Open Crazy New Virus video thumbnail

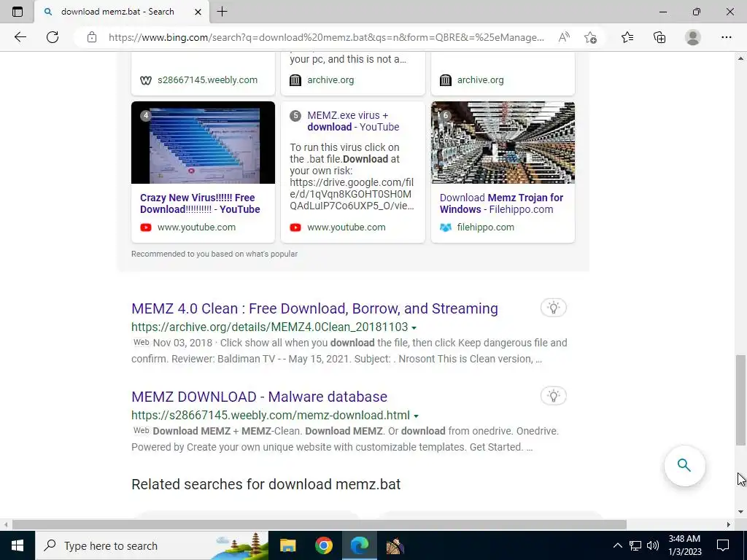click(x=203, y=142)
